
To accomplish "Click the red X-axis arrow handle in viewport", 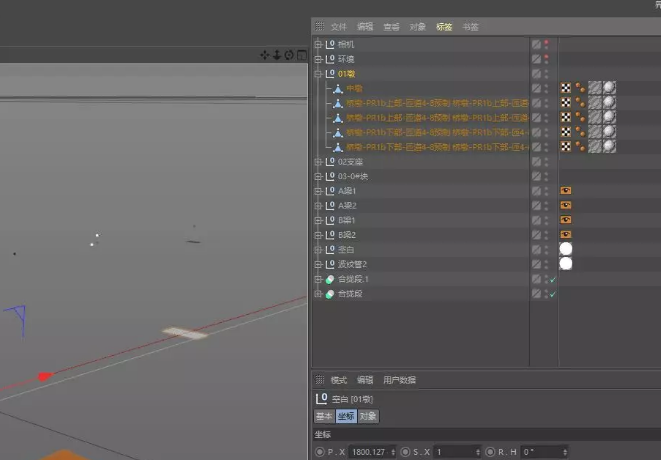I will pos(45,376).
